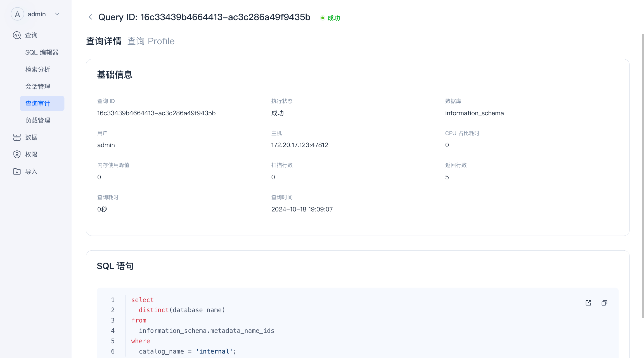Go to 检索分析 page

38,69
